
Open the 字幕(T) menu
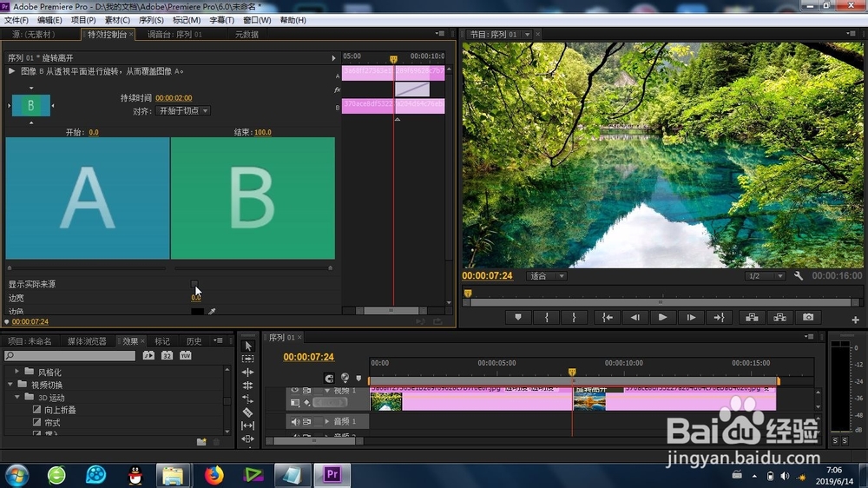tap(221, 20)
